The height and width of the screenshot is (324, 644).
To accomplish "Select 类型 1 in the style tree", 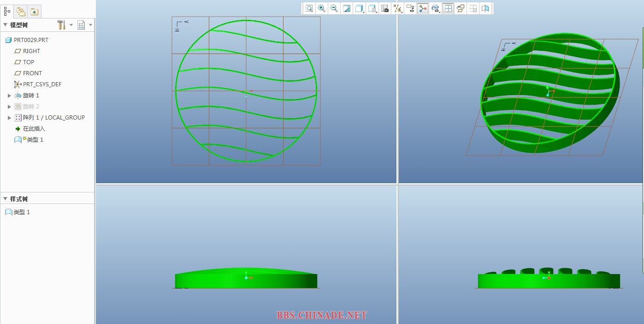I will (x=22, y=212).
